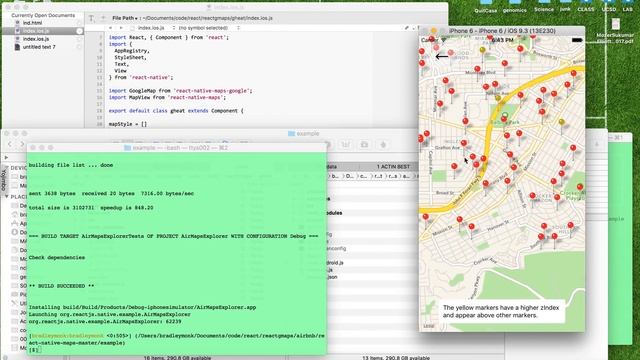
Task: Click the 6:43 PM clock in the simulator
Action: 502,40
